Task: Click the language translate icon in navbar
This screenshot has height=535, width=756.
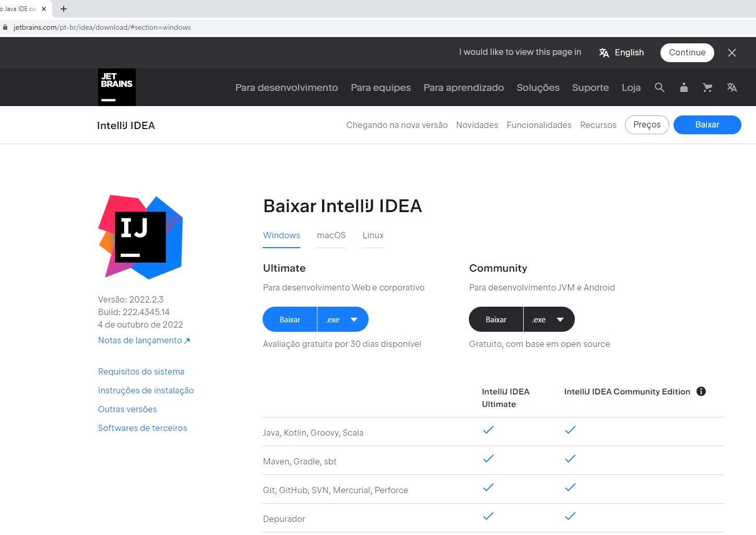Action: [732, 88]
